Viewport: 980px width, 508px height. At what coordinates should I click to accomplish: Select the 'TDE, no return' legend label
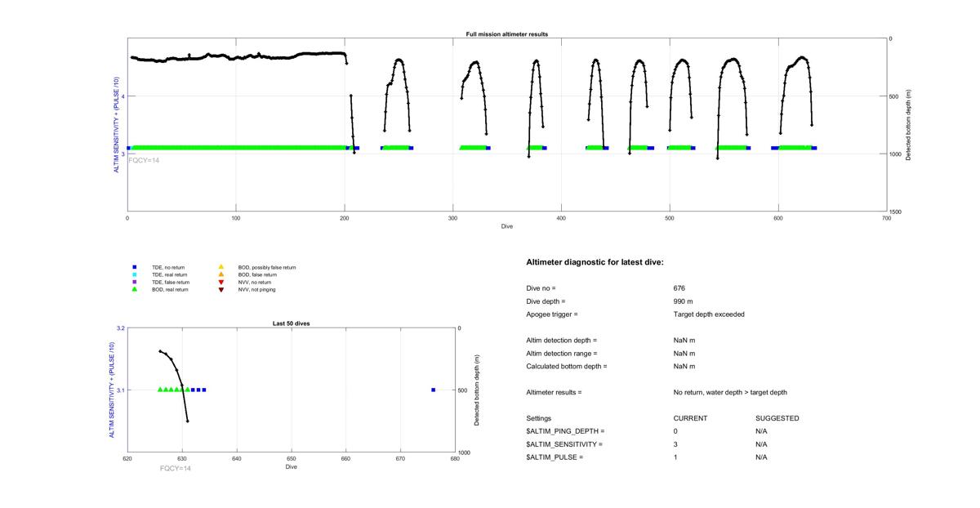[x=168, y=267]
